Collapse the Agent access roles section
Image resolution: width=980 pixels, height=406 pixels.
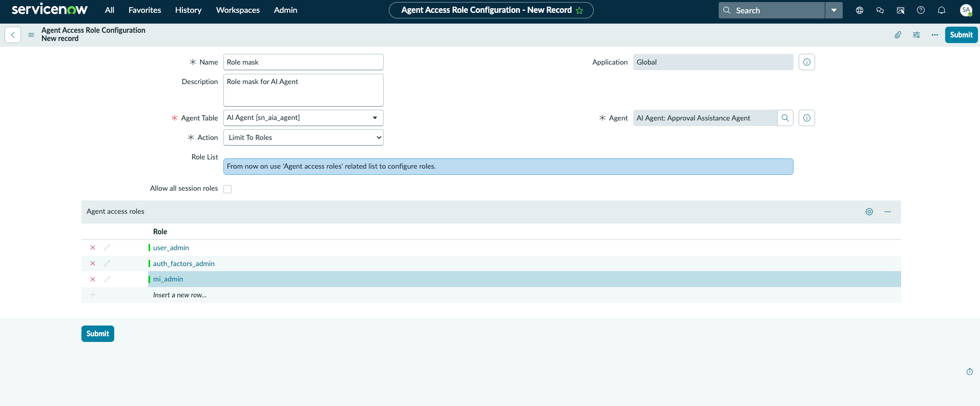888,212
